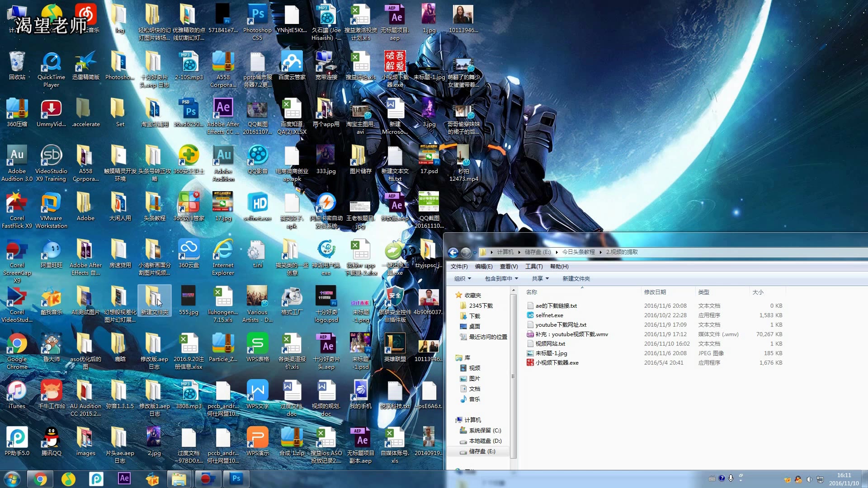Open the Recycle Bin (回收站) icon
Viewport: 868px width, 488px height.
tap(17, 66)
